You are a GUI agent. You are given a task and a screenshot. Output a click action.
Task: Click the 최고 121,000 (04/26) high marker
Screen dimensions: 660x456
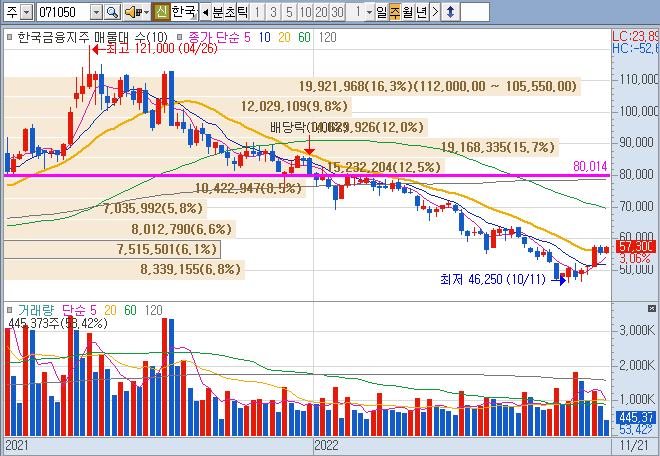[155, 48]
